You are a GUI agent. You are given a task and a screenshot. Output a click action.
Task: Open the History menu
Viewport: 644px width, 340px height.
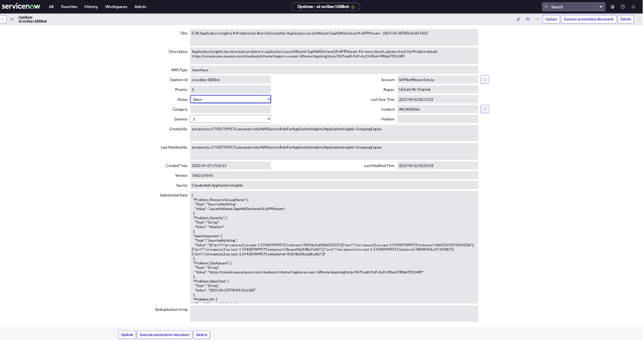[91, 7]
